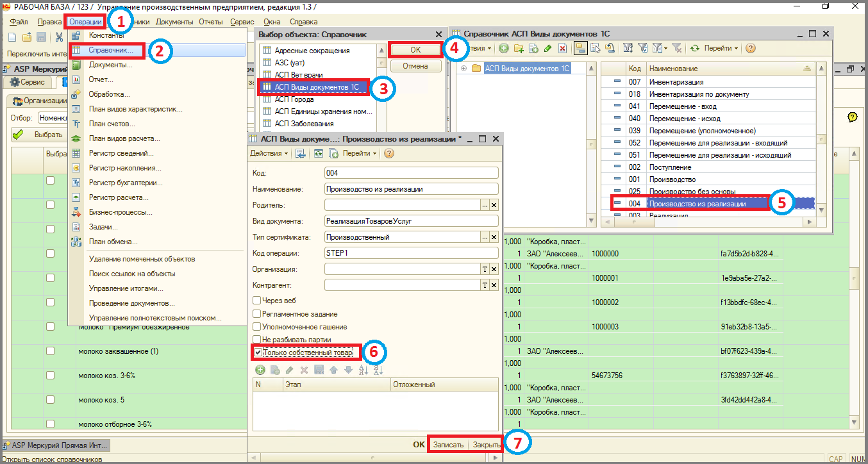Screen dimensions: 868x464
Task: Click the add new folder icon
Action: pyautogui.click(x=519, y=48)
